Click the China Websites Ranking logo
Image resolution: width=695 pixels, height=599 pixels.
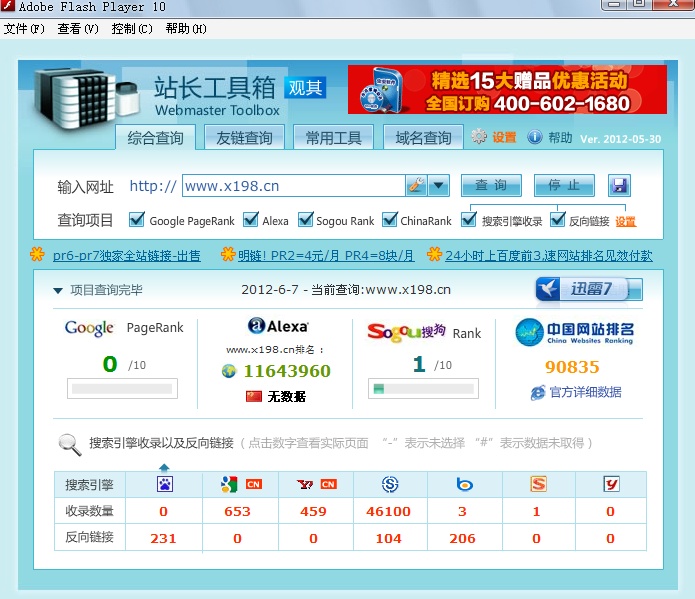574,332
